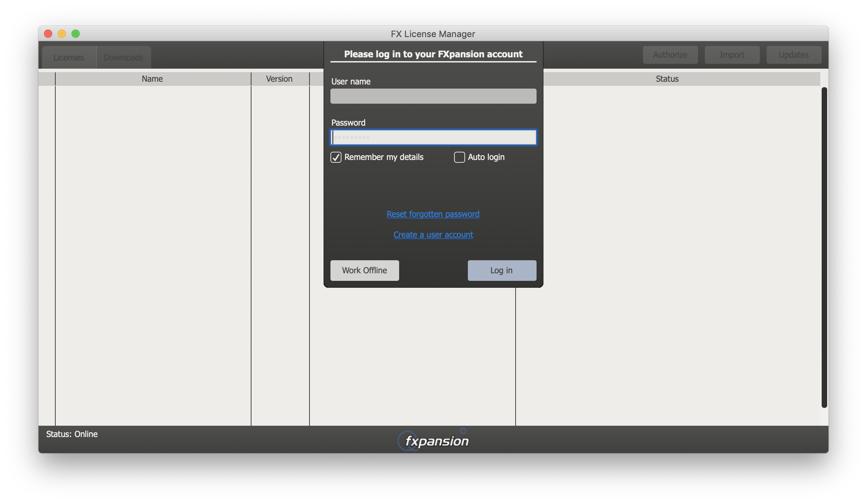Click the vertical scrollbar on right
The height and width of the screenshot is (504, 867).
(x=824, y=248)
